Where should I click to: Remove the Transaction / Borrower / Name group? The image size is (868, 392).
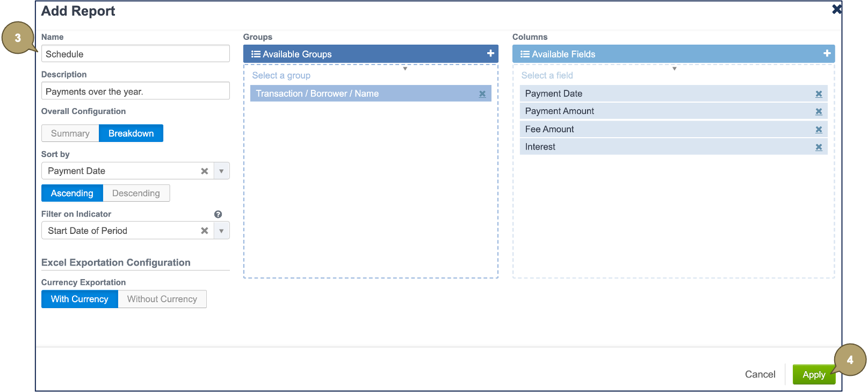click(482, 94)
